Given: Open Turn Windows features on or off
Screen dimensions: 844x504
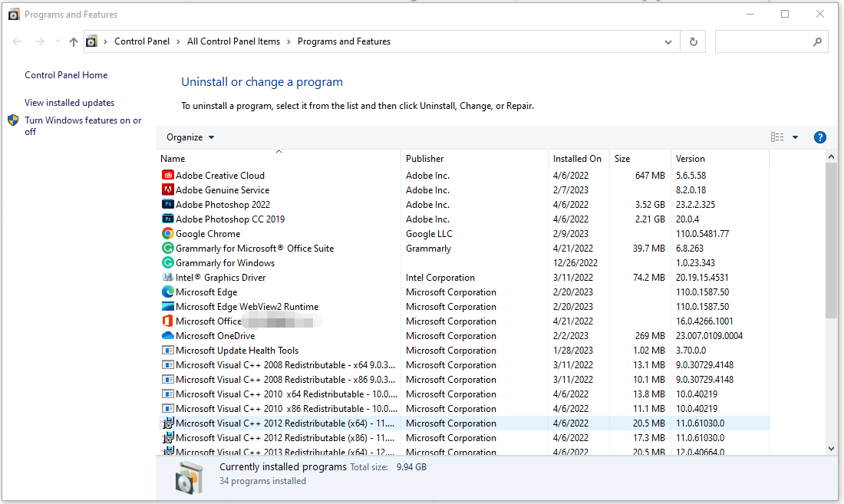Looking at the screenshot, I should 83,126.
